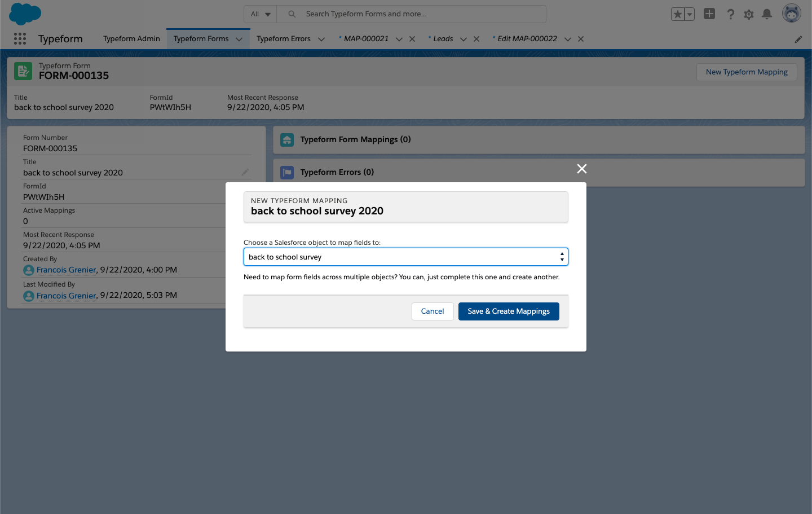
Task: Open the Salesforce object select dropdown
Action: (405, 257)
